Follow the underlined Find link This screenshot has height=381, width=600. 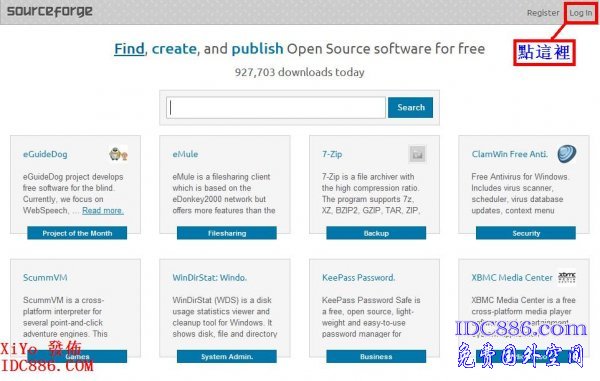click(x=129, y=49)
